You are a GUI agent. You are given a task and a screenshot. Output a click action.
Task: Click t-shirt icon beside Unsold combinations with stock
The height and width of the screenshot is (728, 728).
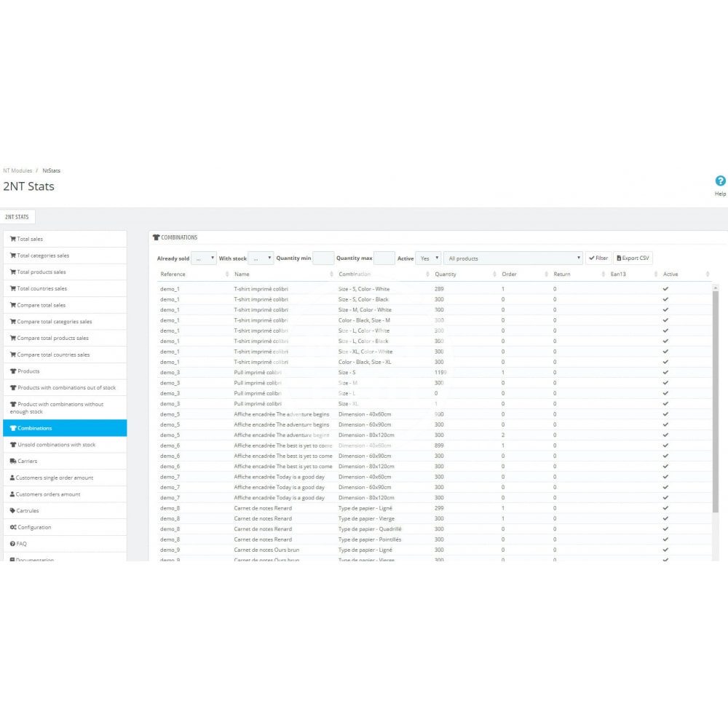click(x=13, y=445)
